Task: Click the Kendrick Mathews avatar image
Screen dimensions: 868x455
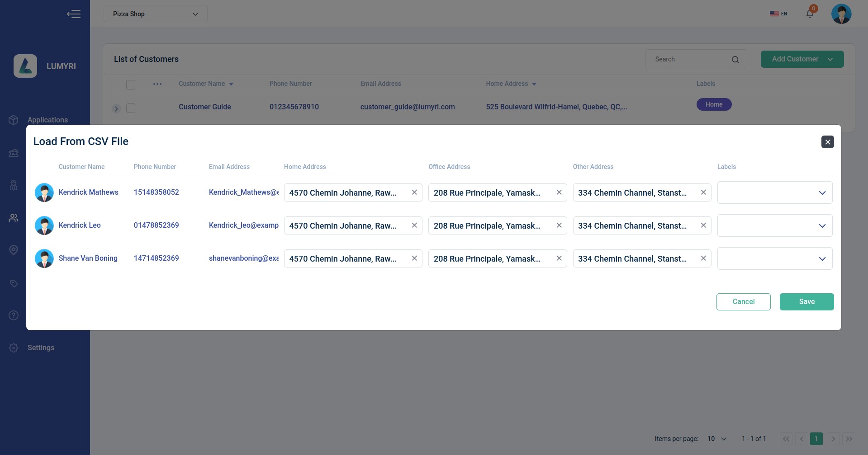Action: 44,192
